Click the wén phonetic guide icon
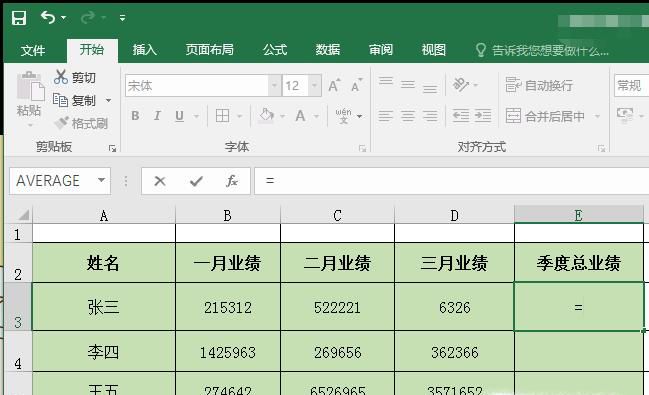Viewport: 649px width, 395px height. coord(344,116)
